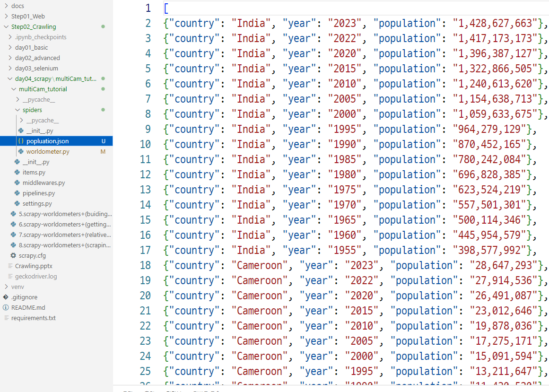Click the Python icon of settings.py
The width and height of the screenshot is (549, 392).
coord(17,204)
